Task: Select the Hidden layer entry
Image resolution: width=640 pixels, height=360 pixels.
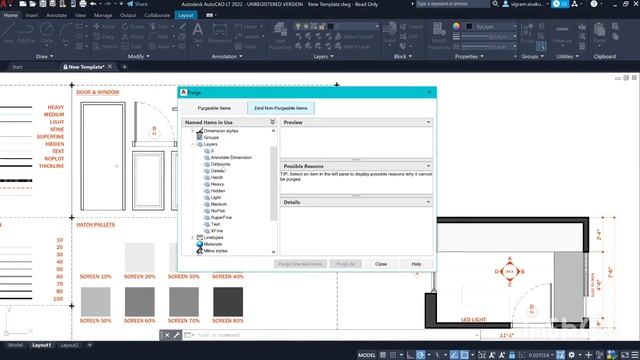Action: coord(218,191)
